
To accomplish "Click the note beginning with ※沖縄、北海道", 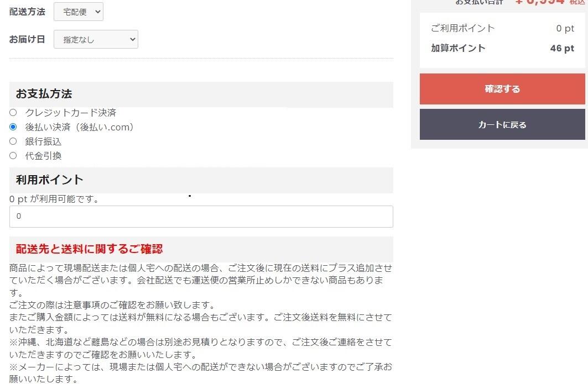I will click(x=201, y=348).
